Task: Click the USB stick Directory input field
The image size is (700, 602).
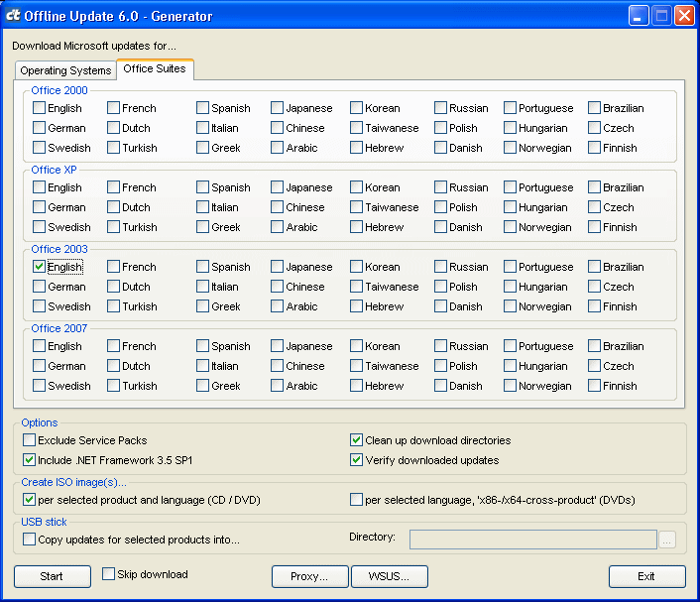Action: (533, 540)
